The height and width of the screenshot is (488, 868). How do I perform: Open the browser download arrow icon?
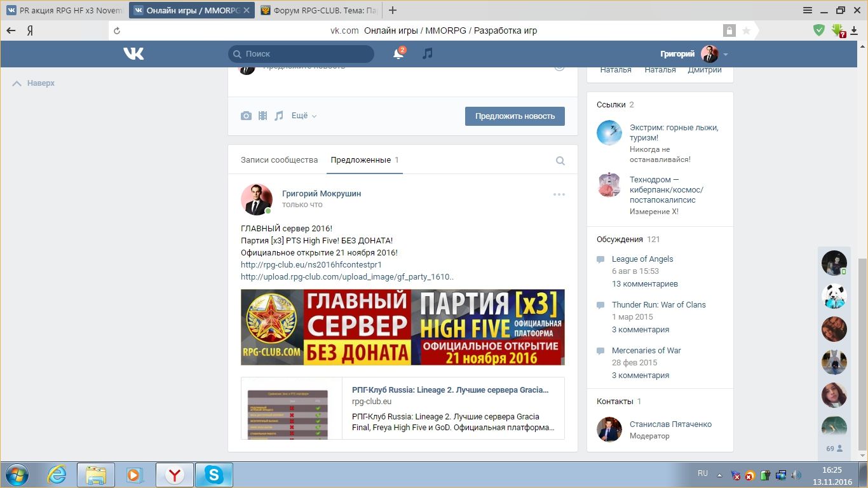click(856, 30)
